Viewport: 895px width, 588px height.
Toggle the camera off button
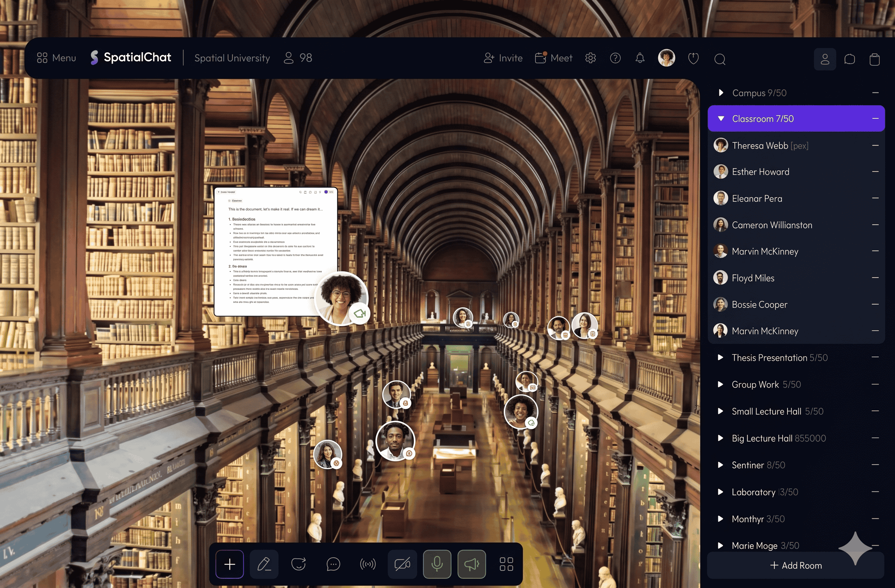point(402,564)
